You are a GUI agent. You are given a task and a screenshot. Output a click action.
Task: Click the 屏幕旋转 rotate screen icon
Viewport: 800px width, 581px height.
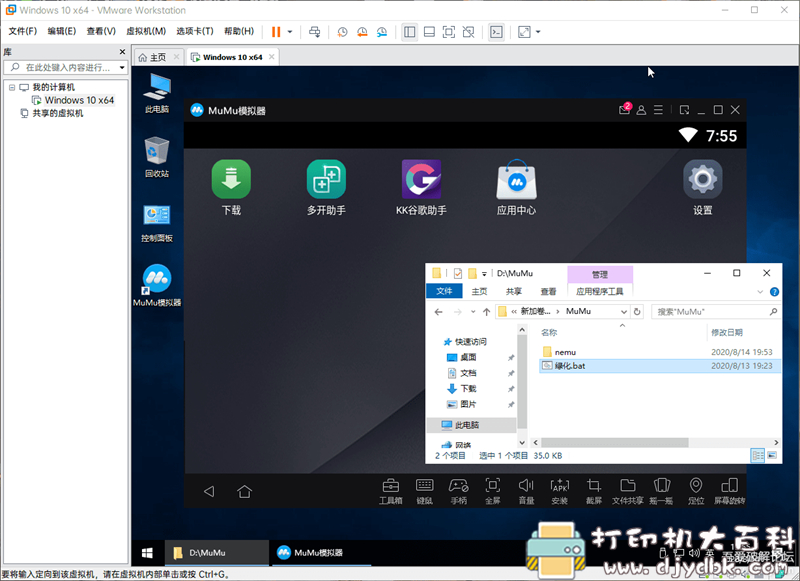[730, 491]
